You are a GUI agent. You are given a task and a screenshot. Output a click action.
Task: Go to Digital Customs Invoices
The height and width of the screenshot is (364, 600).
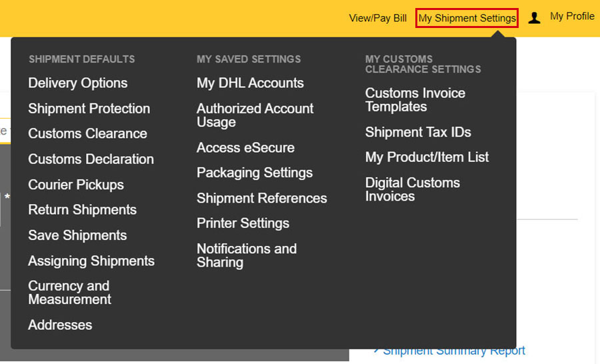[413, 189]
